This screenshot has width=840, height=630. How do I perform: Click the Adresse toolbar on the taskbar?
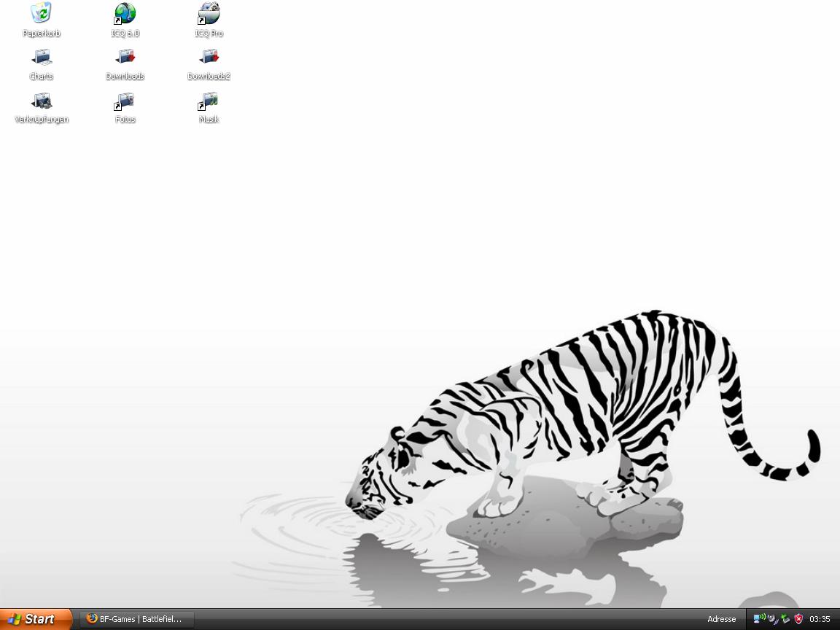coord(722,619)
